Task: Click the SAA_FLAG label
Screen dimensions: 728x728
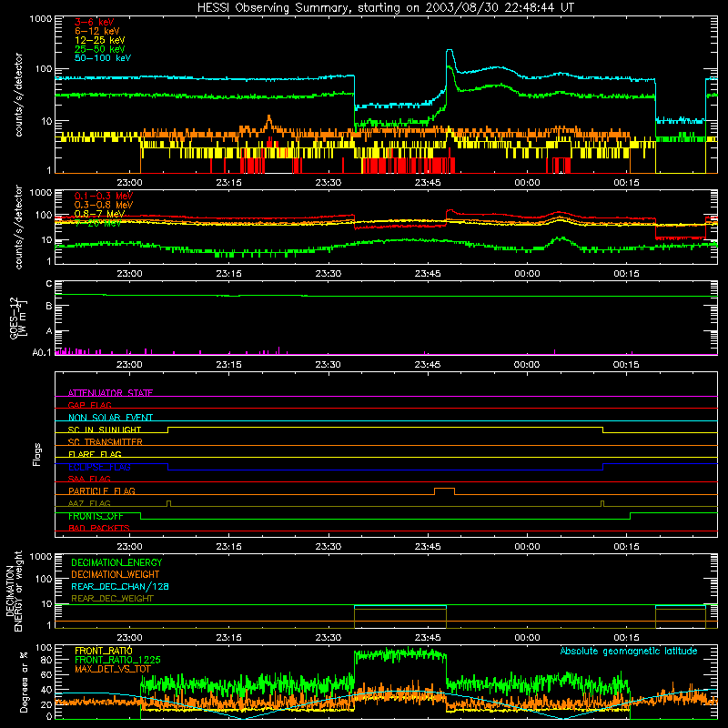Action: [89, 479]
